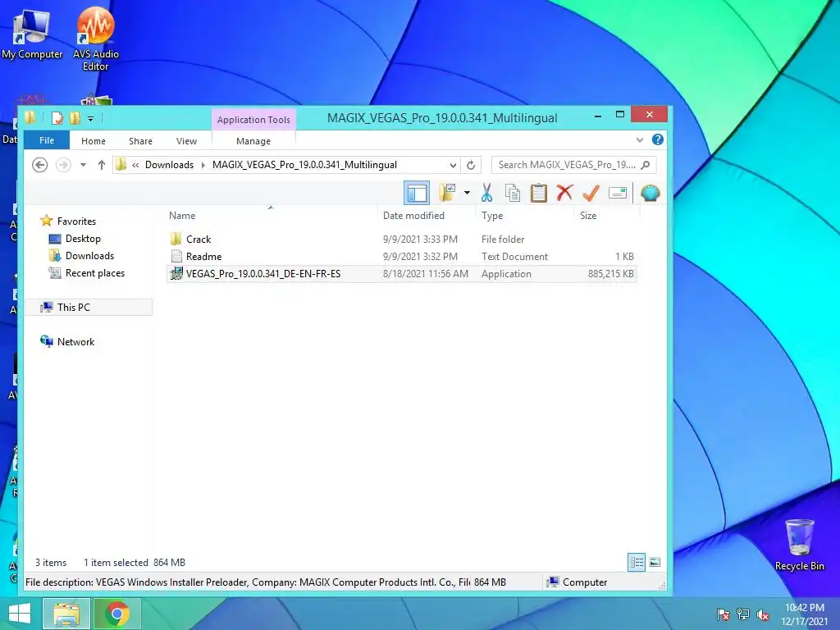Screen dimensions: 840x630
Task: Switch to the Home ribbon tab
Action: (94, 141)
